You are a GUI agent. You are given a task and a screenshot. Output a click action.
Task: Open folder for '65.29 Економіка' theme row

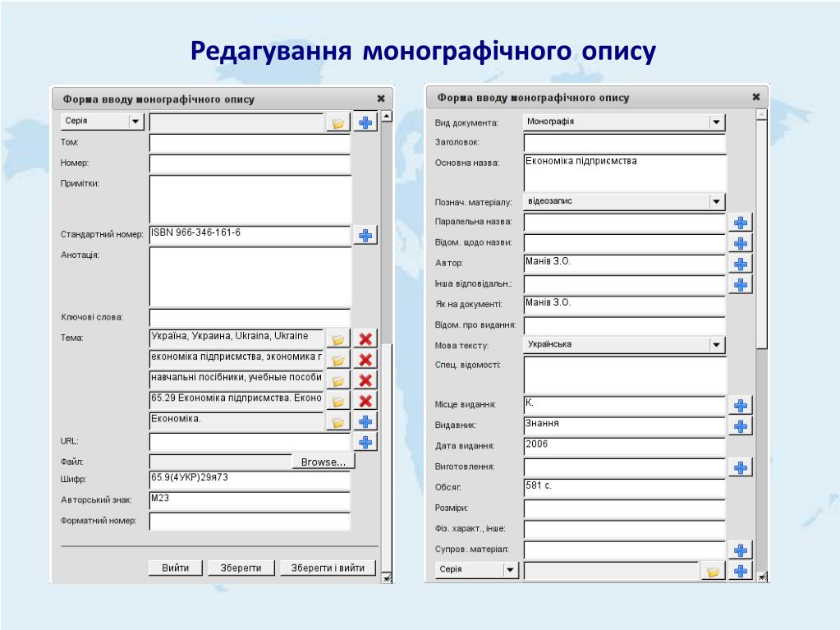pos(338,401)
